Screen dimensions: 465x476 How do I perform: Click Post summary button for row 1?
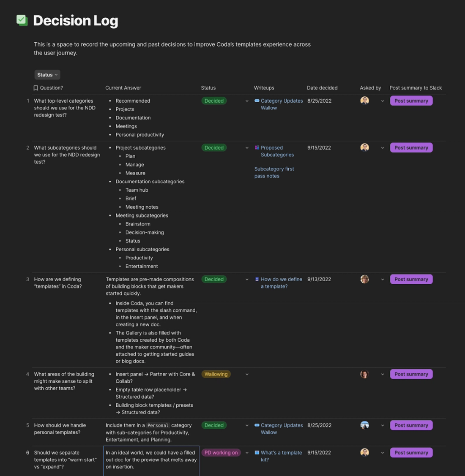click(411, 101)
